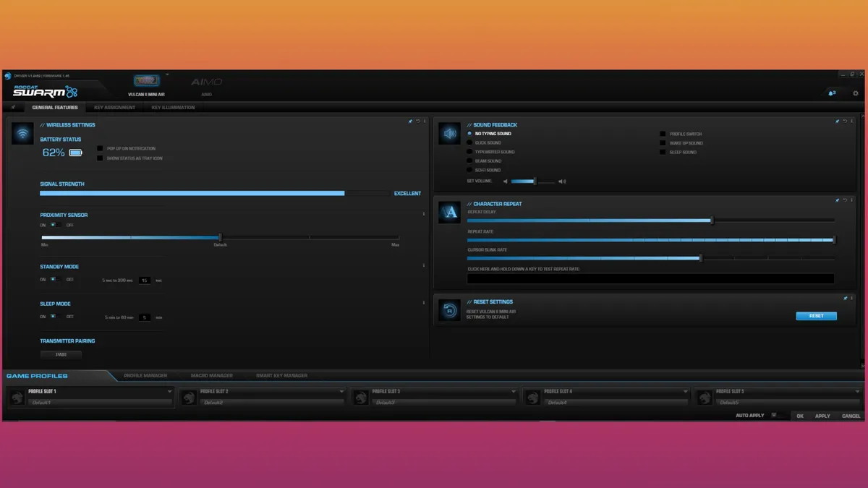Expand the device selector arrow near keyboard
This screenshot has height=488, width=868.
coord(167,74)
